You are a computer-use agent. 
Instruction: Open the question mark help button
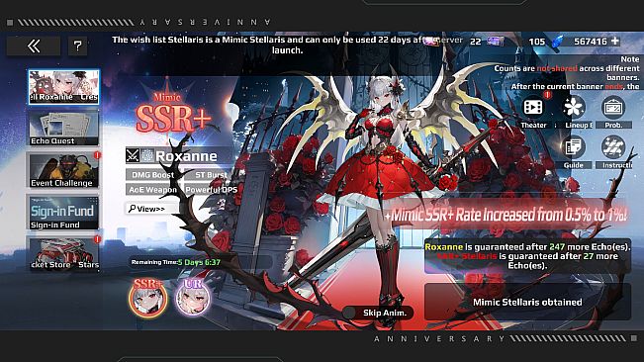pyautogui.click(x=77, y=45)
